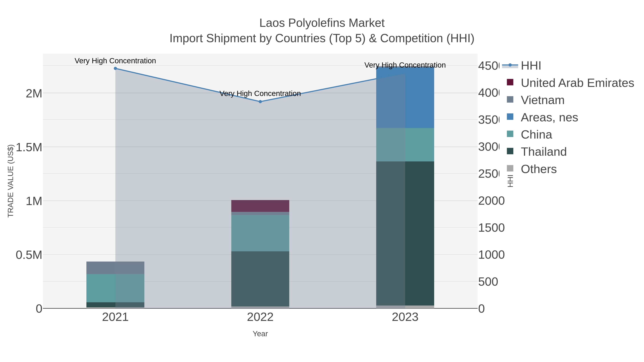The image size is (644, 362).
Task: Click the United Arab Emirates segment in 2022
Action: [x=260, y=206]
